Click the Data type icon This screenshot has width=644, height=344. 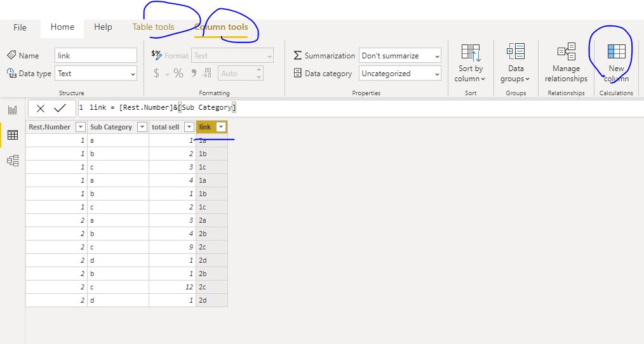click(11, 73)
